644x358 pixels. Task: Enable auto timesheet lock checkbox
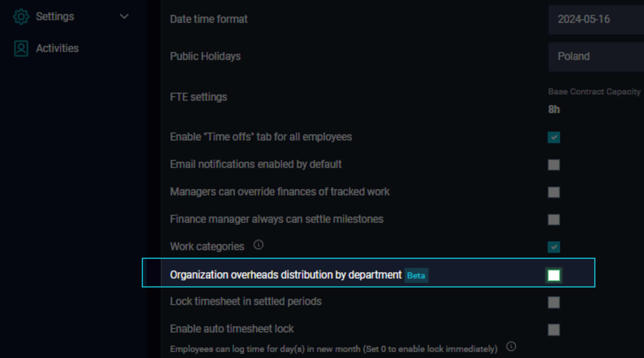tap(554, 330)
